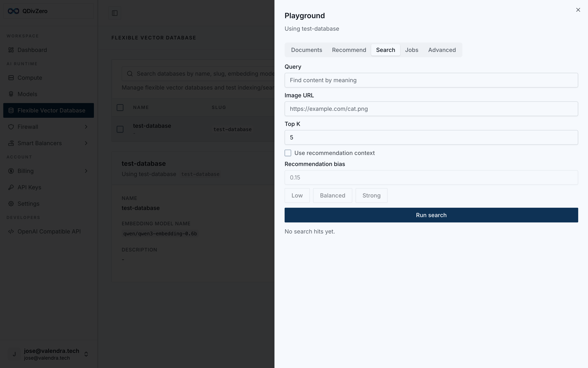Screen dimensions: 588x368
Task: Choose the Low bias preset
Action: 297,195
